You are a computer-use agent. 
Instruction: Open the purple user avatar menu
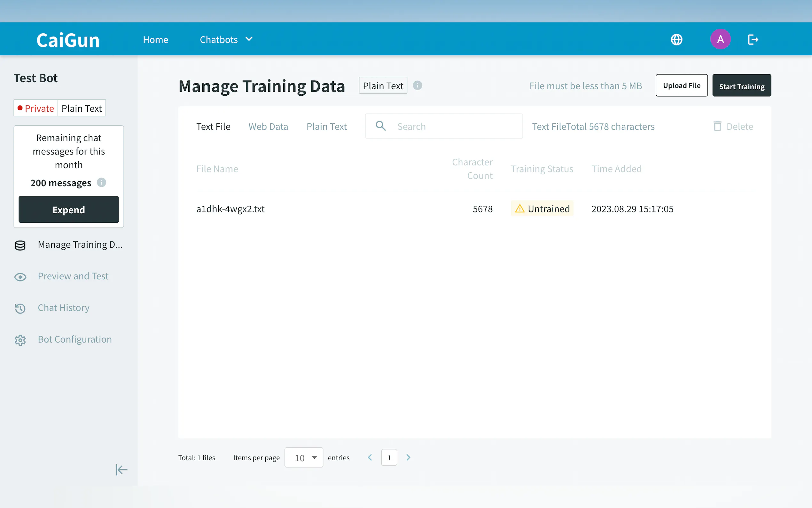click(720, 39)
